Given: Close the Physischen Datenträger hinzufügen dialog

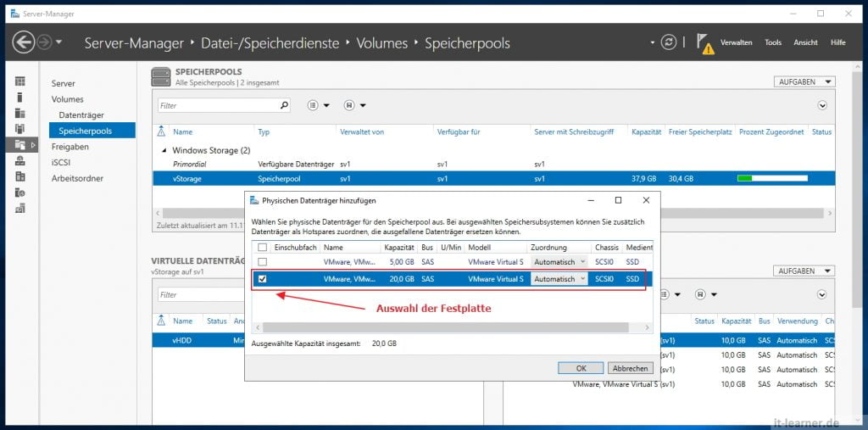Looking at the screenshot, I should (x=646, y=200).
